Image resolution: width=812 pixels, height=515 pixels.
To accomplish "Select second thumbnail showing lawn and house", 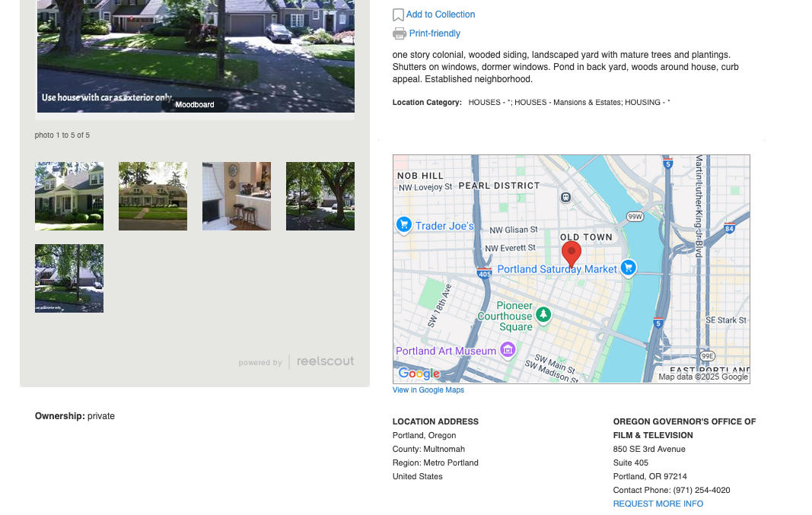I will coord(153,196).
